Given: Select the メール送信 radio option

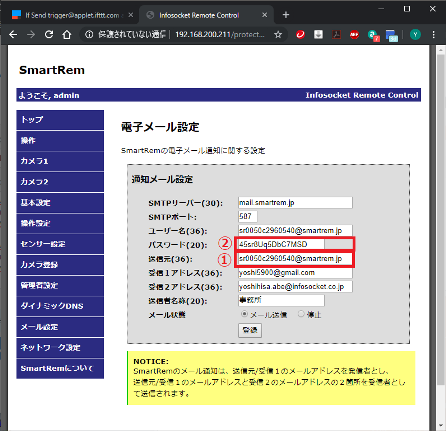Looking at the screenshot, I should pyautogui.click(x=244, y=314).
